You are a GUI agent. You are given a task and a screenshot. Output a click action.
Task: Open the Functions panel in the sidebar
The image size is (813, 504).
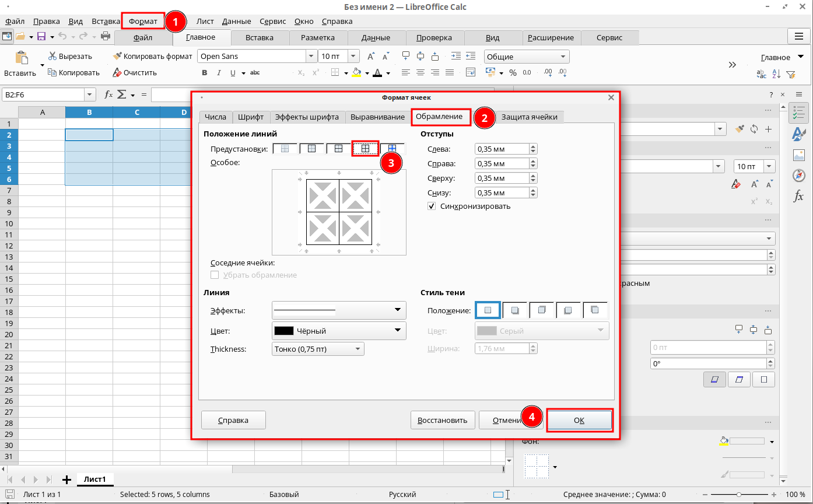(798, 197)
